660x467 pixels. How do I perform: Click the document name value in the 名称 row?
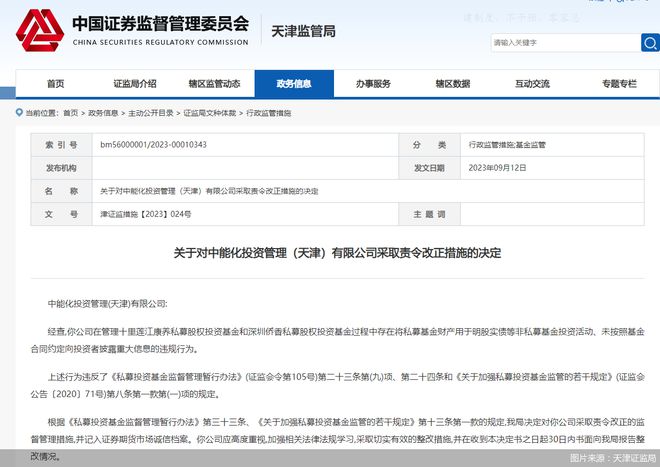click(209, 191)
